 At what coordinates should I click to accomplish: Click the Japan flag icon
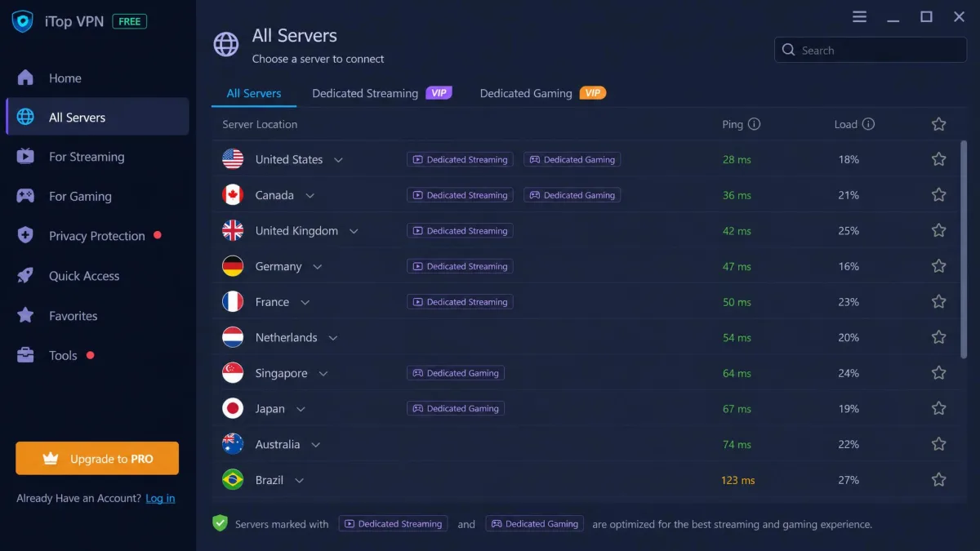[x=233, y=408]
